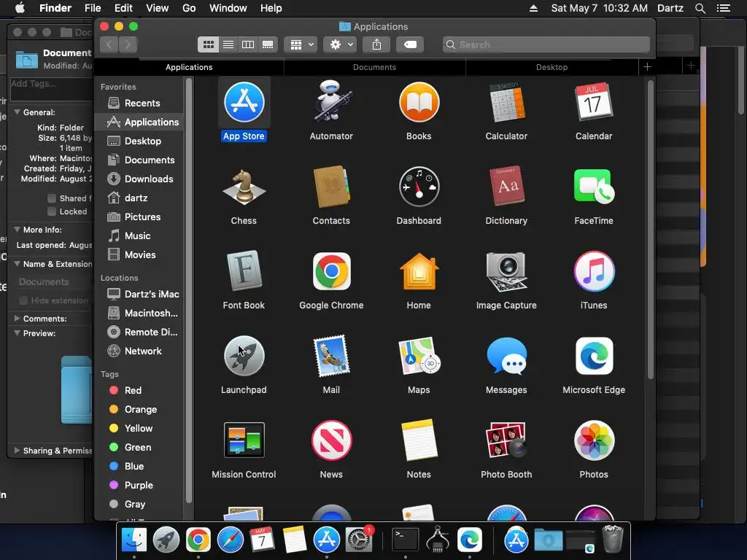Select the Photos app icon
The image size is (747, 560).
tap(594, 440)
